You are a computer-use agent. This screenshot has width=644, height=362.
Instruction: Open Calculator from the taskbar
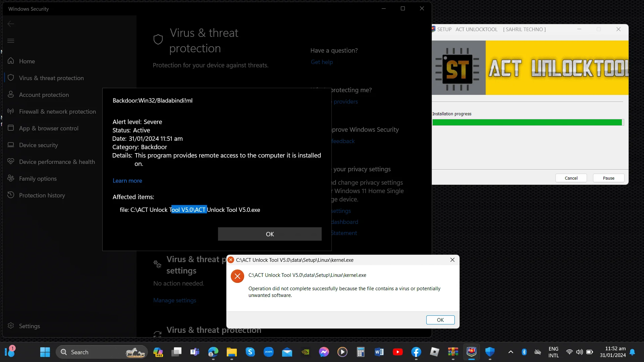[x=361, y=352]
